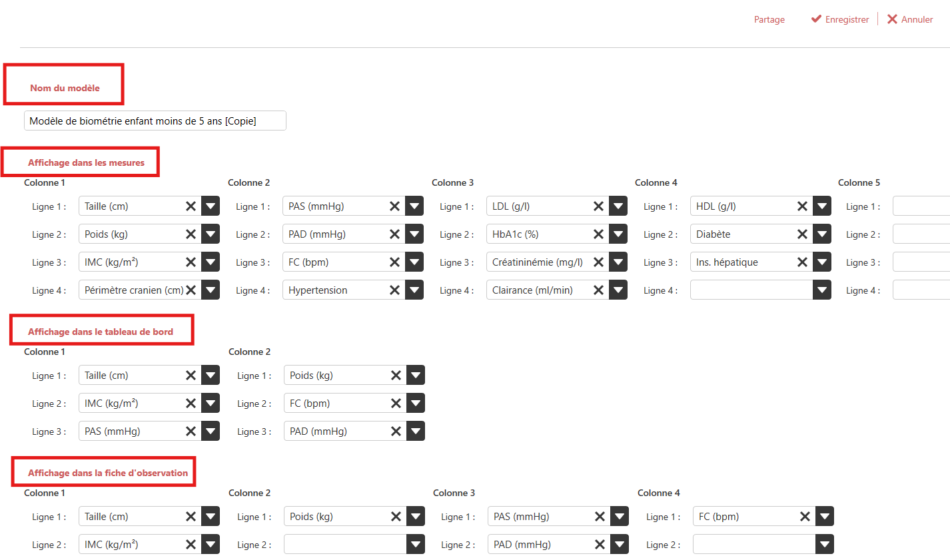Image resolution: width=950 pixels, height=560 pixels.
Task: Open the Clairance (ml/min) dropdown list
Action: 618,290
